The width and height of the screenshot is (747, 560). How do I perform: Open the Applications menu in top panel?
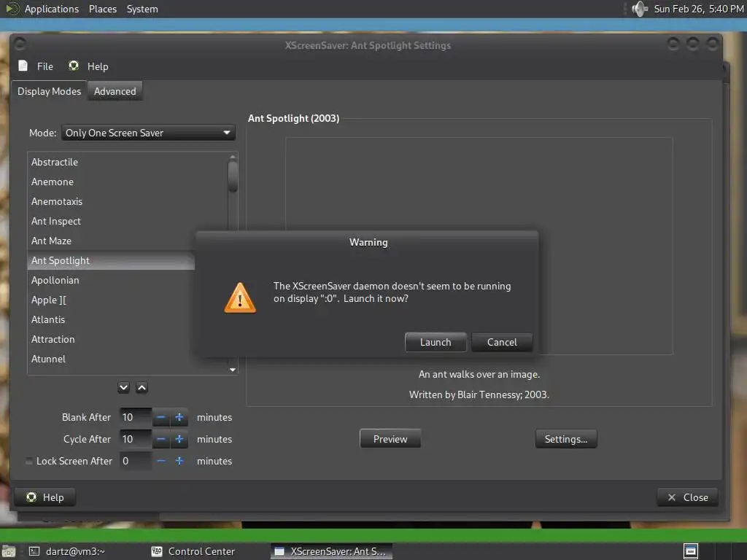[52, 9]
